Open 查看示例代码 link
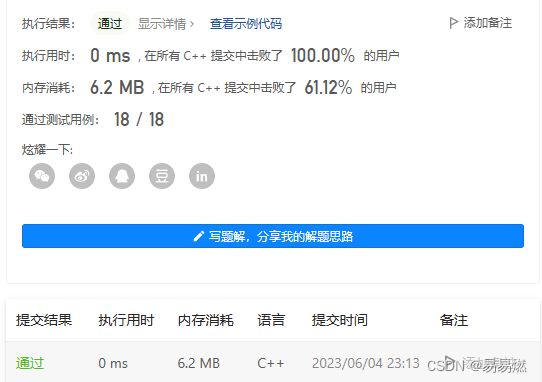 coord(246,24)
